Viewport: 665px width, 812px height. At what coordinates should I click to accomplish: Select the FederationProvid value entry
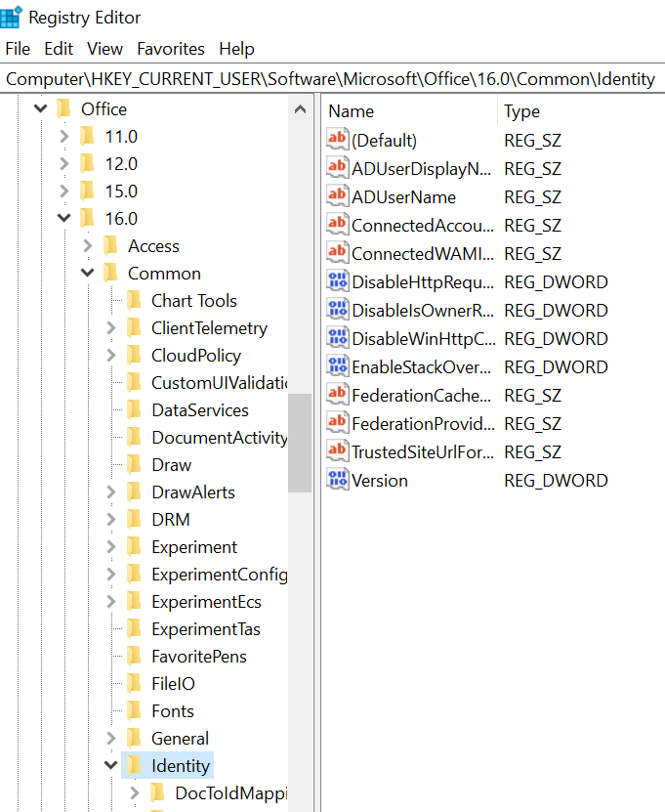[422, 424]
